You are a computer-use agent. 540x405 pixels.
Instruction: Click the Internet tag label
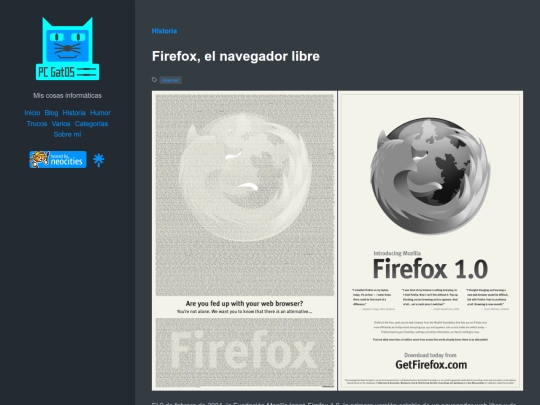pos(170,80)
